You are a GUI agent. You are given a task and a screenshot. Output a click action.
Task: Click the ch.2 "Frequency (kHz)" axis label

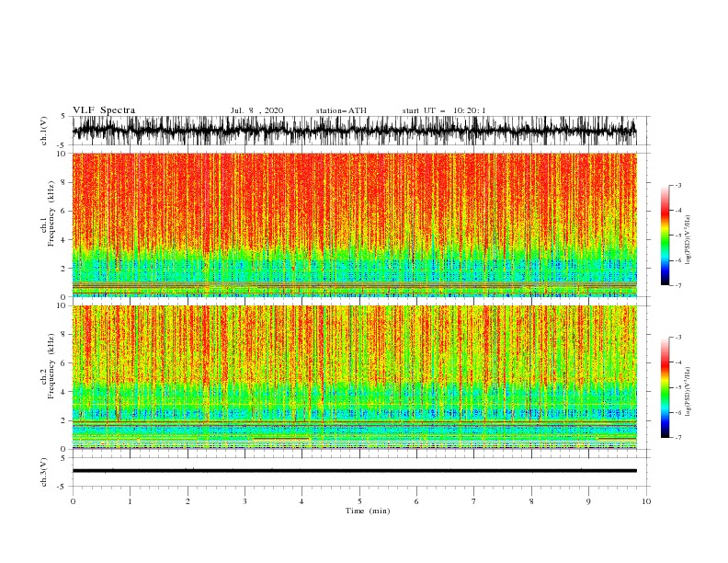pyautogui.click(x=51, y=365)
